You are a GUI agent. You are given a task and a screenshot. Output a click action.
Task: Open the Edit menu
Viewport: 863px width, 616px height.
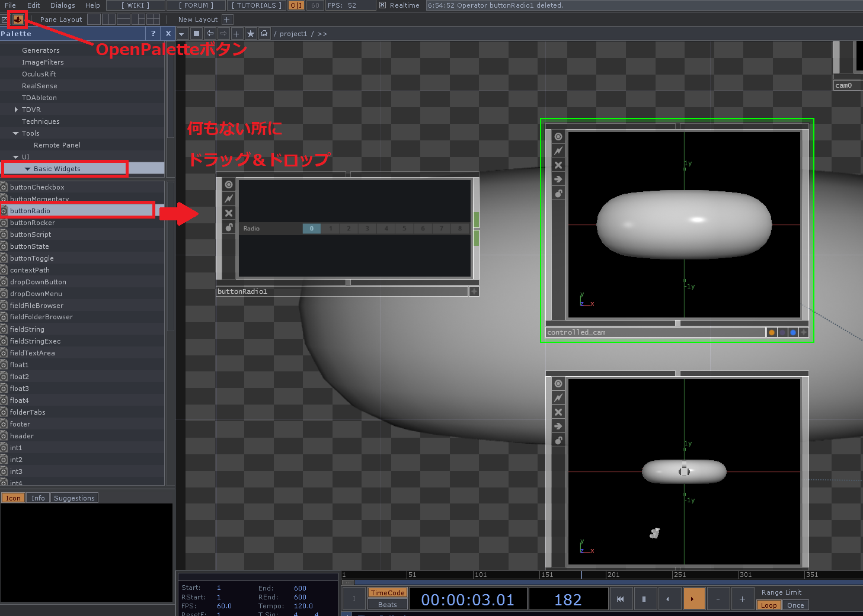(34, 5)
